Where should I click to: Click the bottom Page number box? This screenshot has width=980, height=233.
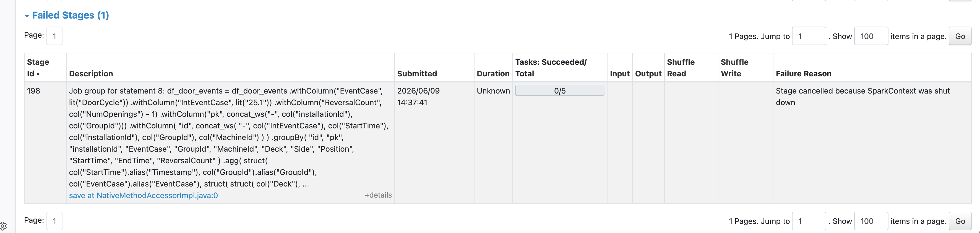pos(54,221)
